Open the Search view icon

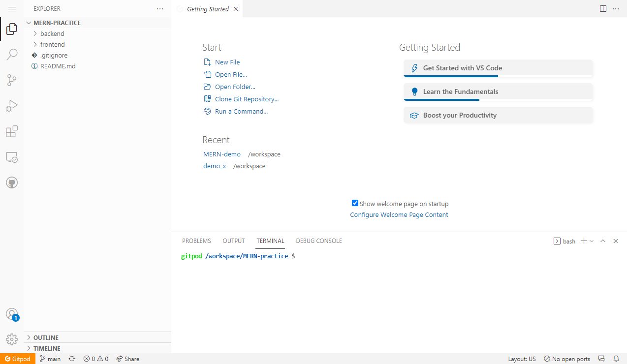click(x=12, y=55)
